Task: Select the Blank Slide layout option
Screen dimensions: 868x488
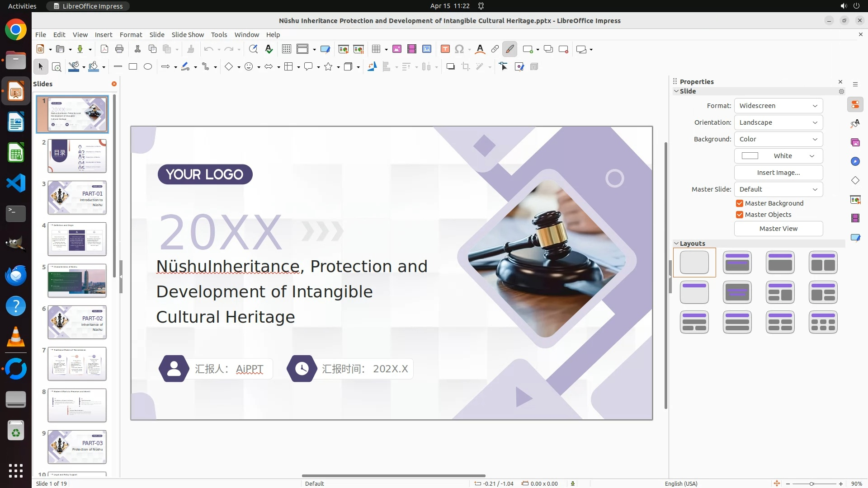Action: pos(694,263)
